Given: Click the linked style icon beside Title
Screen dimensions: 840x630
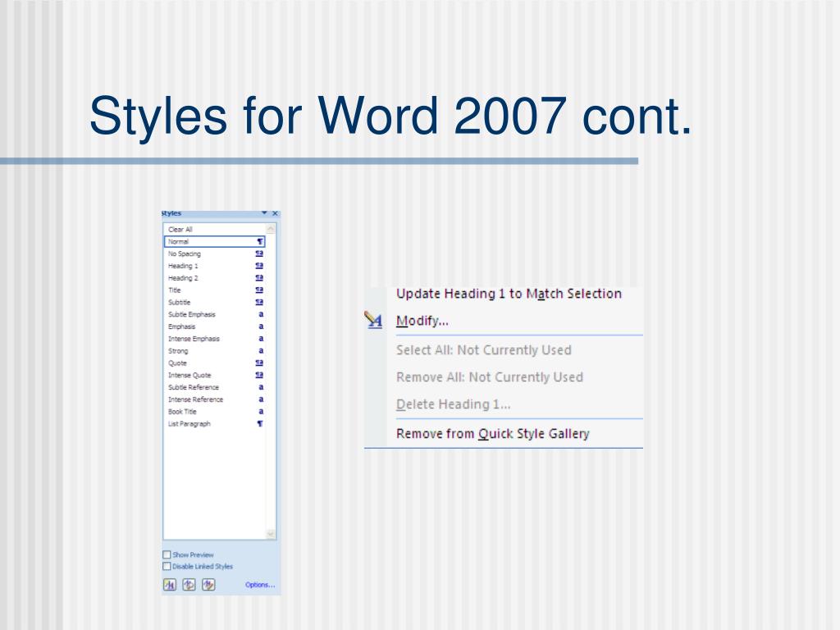Looking at the screenshot, I should point(259,290).
